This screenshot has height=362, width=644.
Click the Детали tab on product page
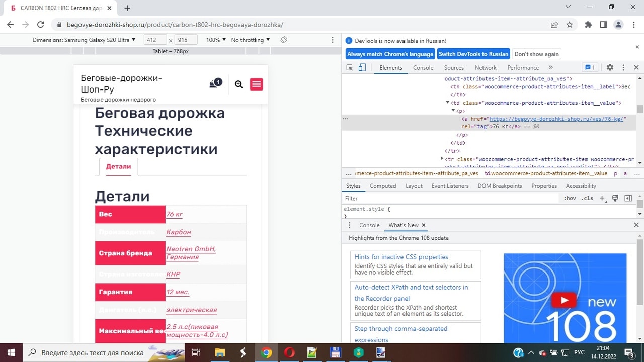tap(118, 167)
